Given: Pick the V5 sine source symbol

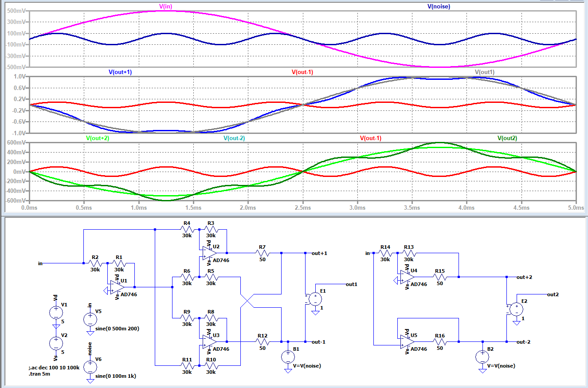Looking at the screenshot, I should [x=90, y=318].
